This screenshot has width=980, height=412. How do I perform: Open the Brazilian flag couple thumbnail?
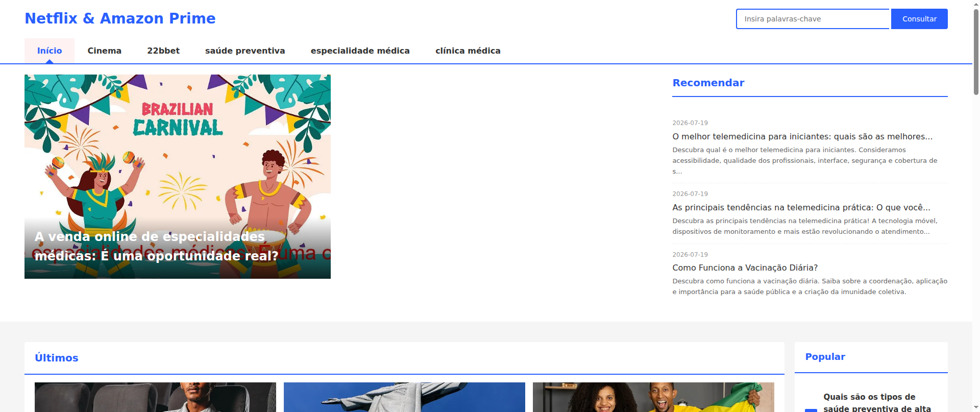pyautogui.click(x=653, y=397)
